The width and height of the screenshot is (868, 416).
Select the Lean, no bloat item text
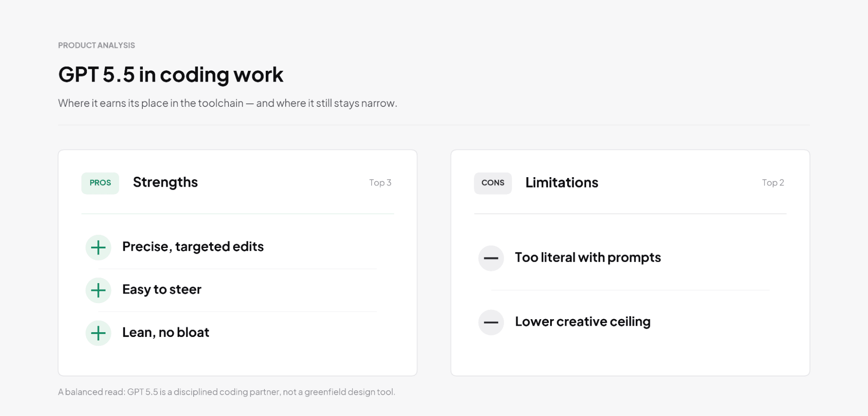click(x=166, y=333)
